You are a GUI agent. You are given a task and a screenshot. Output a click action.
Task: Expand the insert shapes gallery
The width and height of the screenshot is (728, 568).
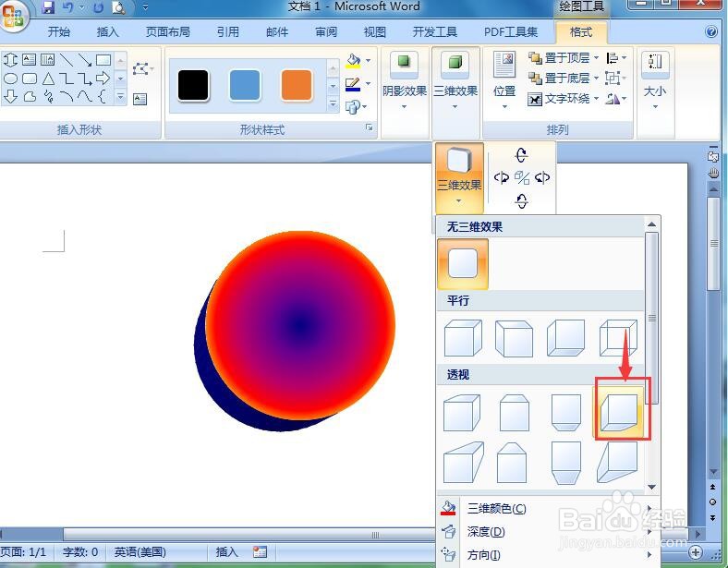(x=120, y=97)
